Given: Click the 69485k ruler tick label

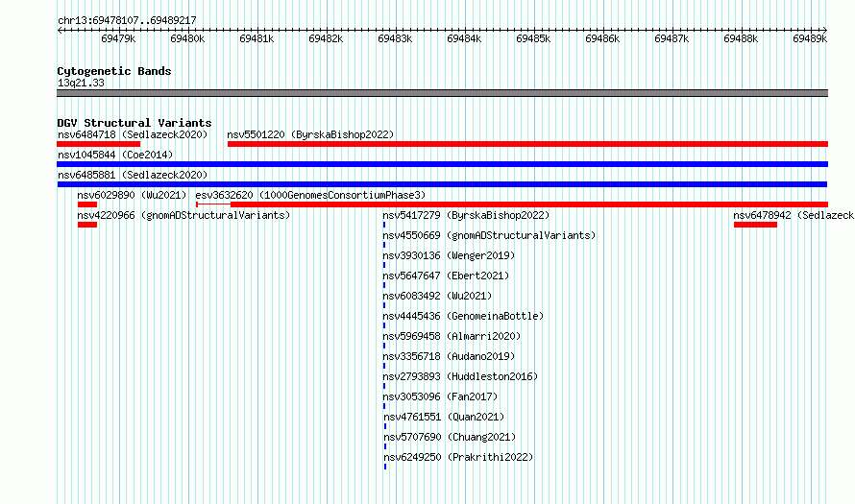Looking at the screenshot, I should (x=533, y=38).
